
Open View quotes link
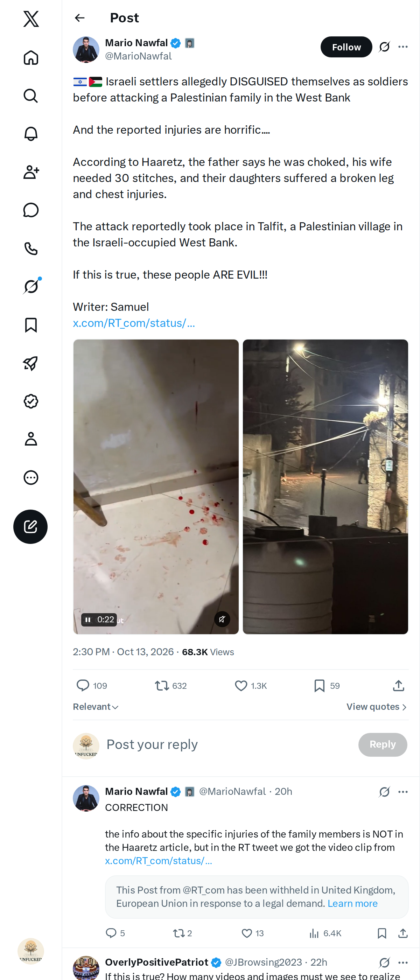pyautogui.click(x=377, y=706)
